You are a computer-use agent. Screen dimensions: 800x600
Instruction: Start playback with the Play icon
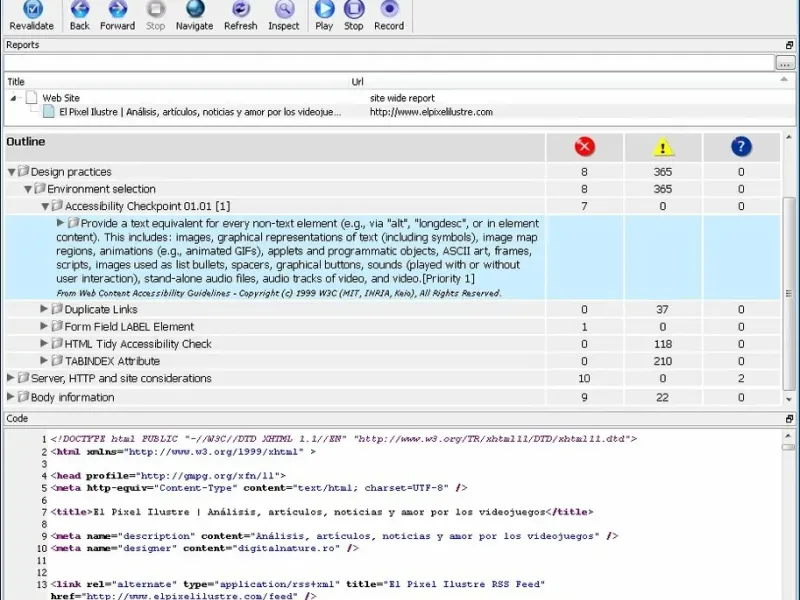point(324,9)
